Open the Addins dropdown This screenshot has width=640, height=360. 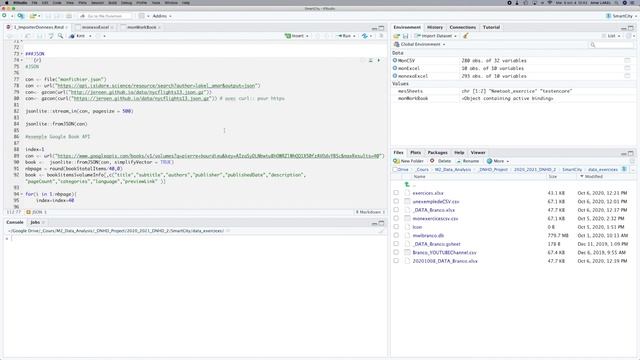[x=162, y=16]
